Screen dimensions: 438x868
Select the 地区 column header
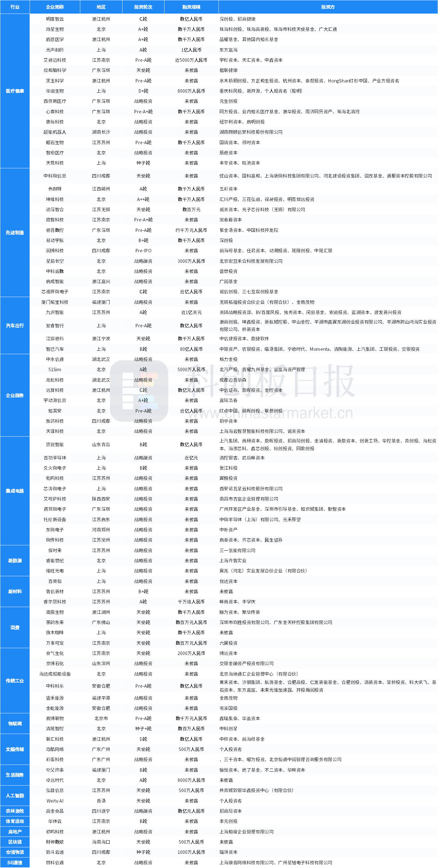(x=101, y=7)
